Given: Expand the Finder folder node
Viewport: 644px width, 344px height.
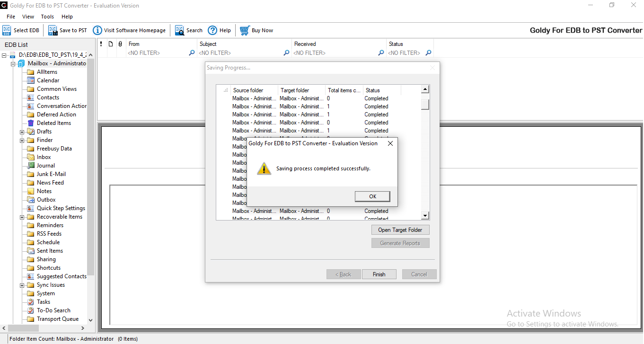Looking at the screenshot, I should pyautogui.click(x=22, y=141).
